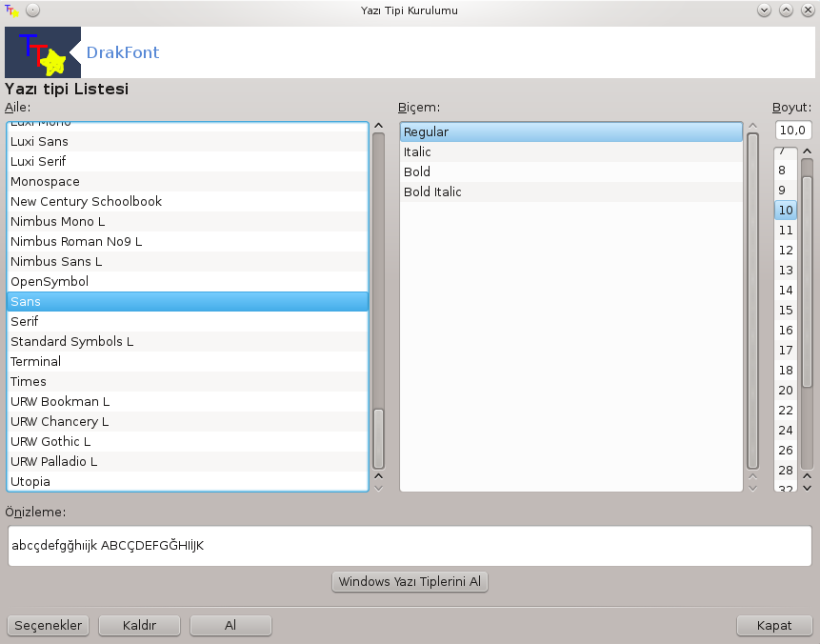Screen dimensions: 820x644
Task: Click the Kapat close button
Action: tap(774, 626)
